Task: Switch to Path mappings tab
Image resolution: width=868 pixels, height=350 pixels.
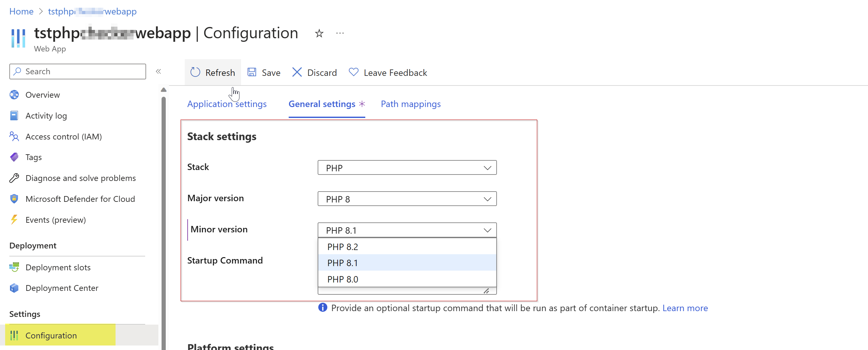Action: (410, 104)
